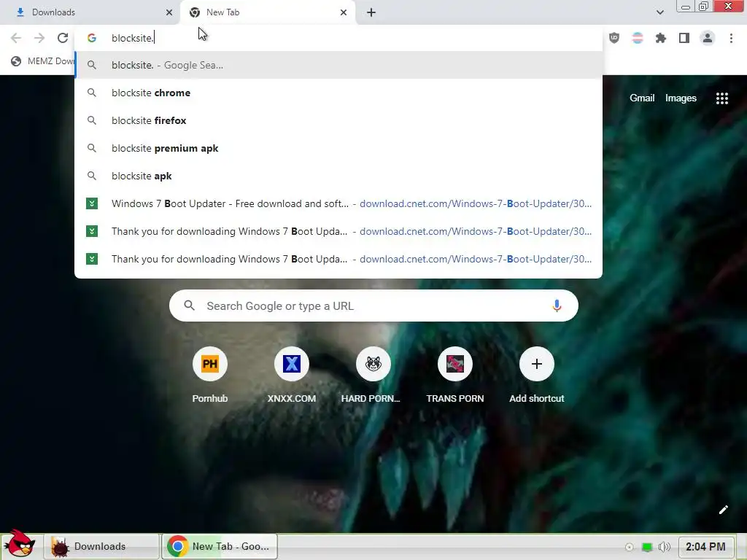Open Downloads window in taskbar
This screenshot has height=560, width=747.
pos(101,546)
